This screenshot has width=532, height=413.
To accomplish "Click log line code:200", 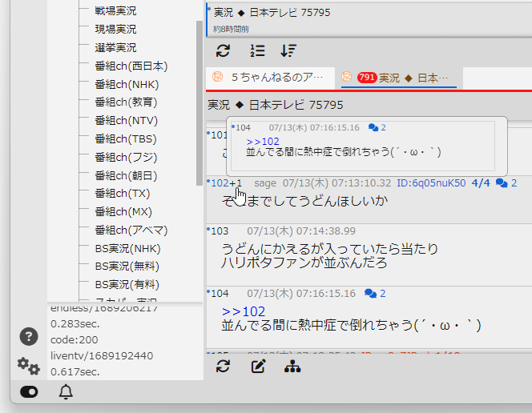I will pyautogui.click(x=75, y=340).
